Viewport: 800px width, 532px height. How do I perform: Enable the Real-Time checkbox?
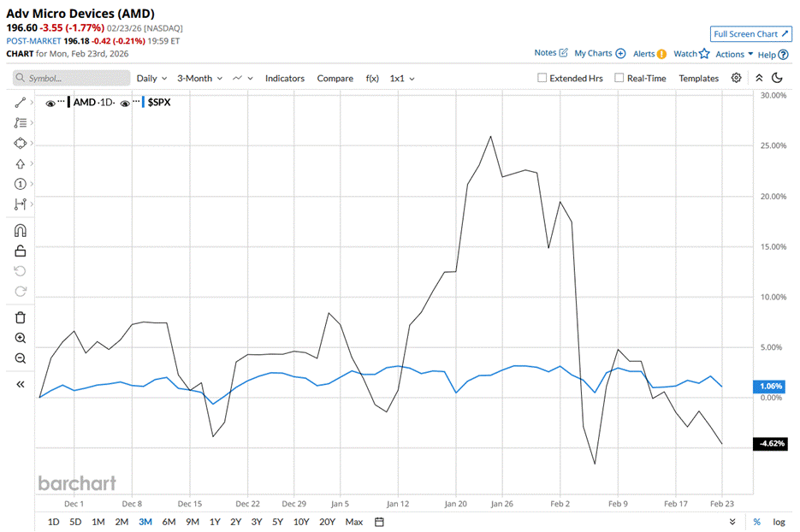(x=619, y=78)
